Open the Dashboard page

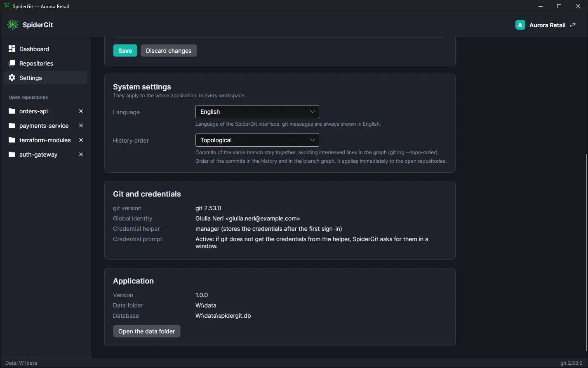[x=45, y=49]
